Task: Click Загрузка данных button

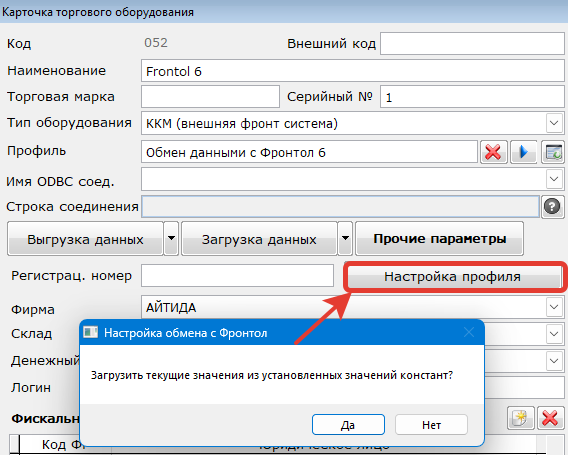Action: (259, 239)
